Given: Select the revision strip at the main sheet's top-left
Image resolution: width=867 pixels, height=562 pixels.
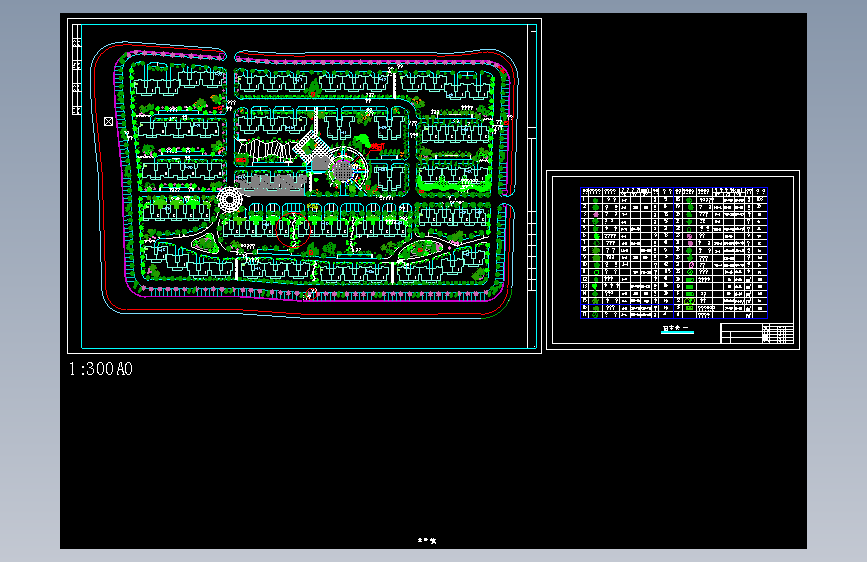Looking at the screenshot, I should [77, 70].
